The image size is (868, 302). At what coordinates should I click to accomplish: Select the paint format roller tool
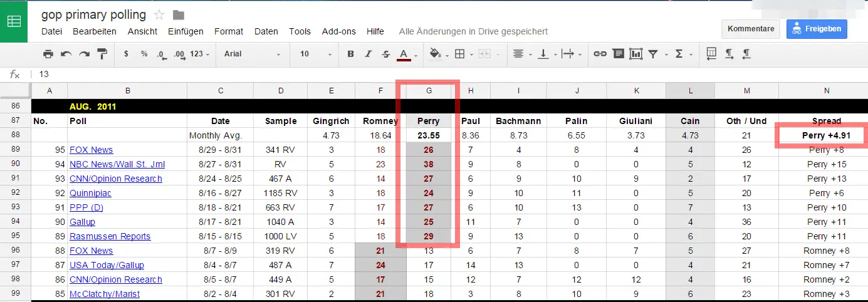[x=103, y=54]
